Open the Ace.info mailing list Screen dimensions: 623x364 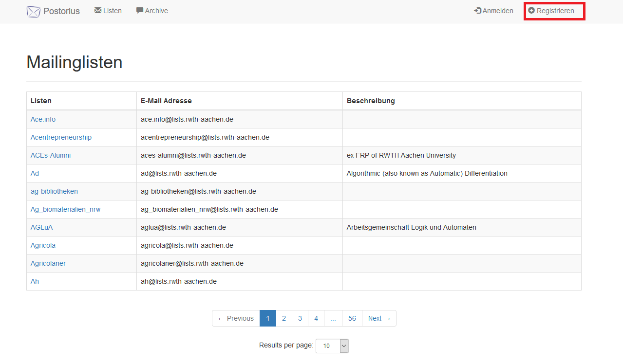[x=43, y=119]
